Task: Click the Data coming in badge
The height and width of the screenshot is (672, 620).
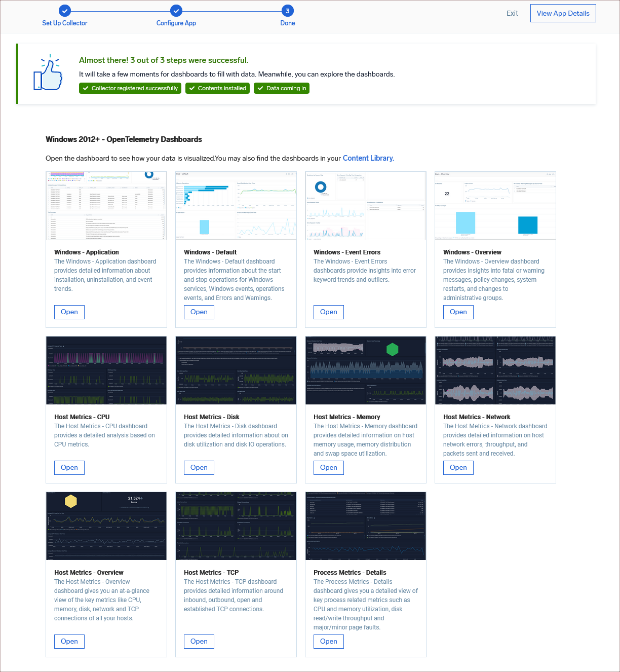Action: pos(282,88)
